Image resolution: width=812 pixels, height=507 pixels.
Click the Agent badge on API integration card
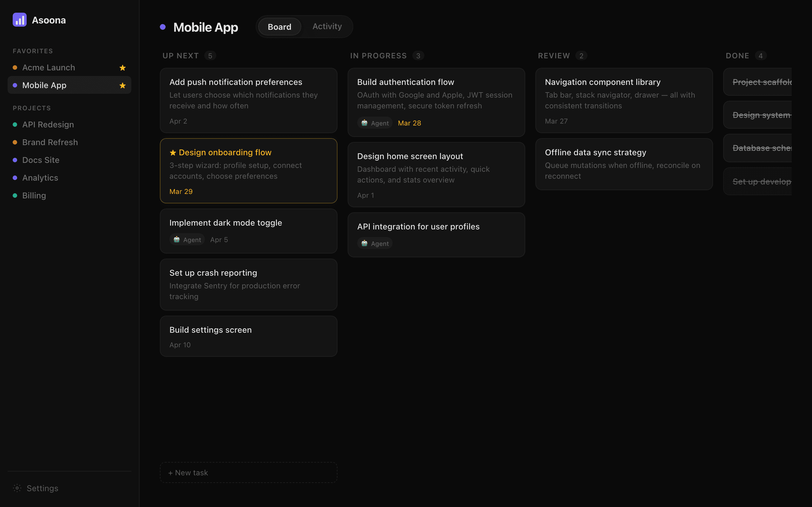pos(375,243)
